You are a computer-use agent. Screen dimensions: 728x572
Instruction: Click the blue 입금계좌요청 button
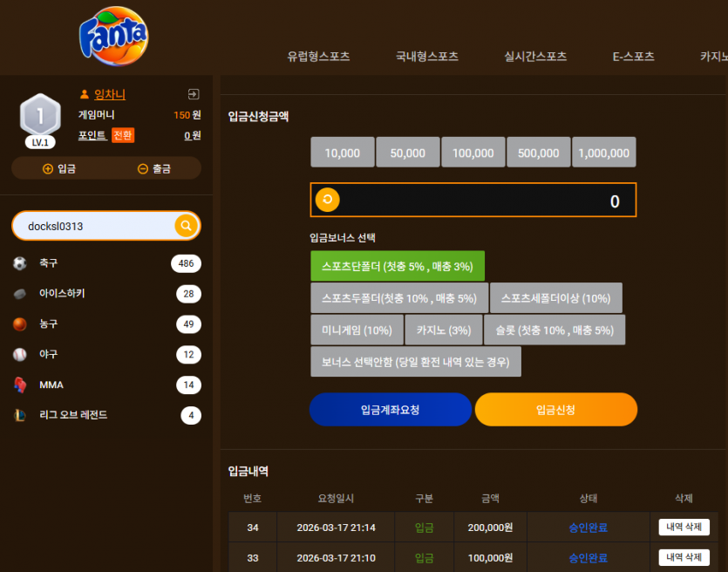click(391, 410)
